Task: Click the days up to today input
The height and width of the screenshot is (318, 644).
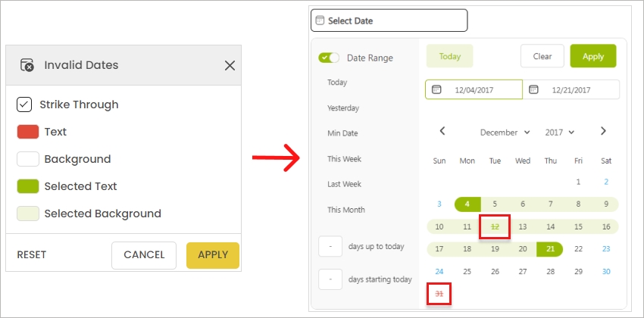Action: [330, 247]
